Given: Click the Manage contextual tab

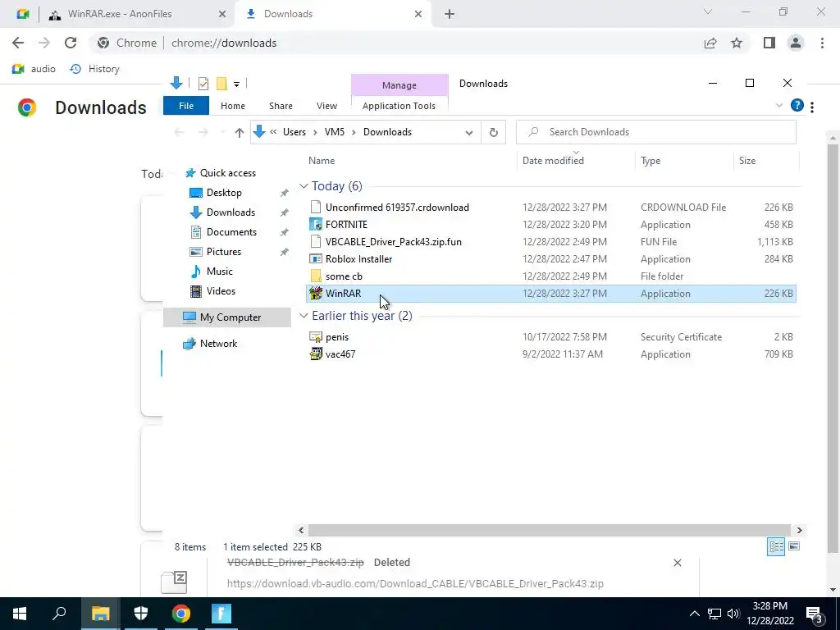Looking at the screenshot, I should point(399,85).
